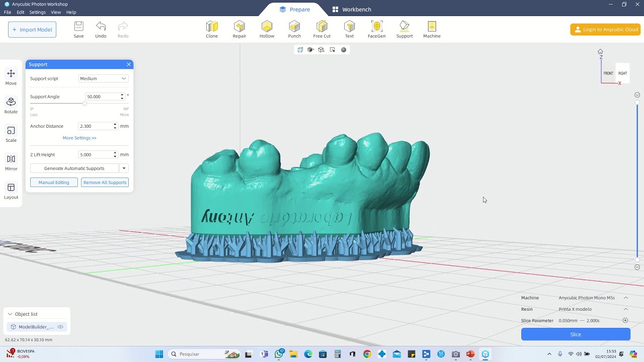
Task: Open the shaded cube view-mode dropdown
Action: [310, 50]
